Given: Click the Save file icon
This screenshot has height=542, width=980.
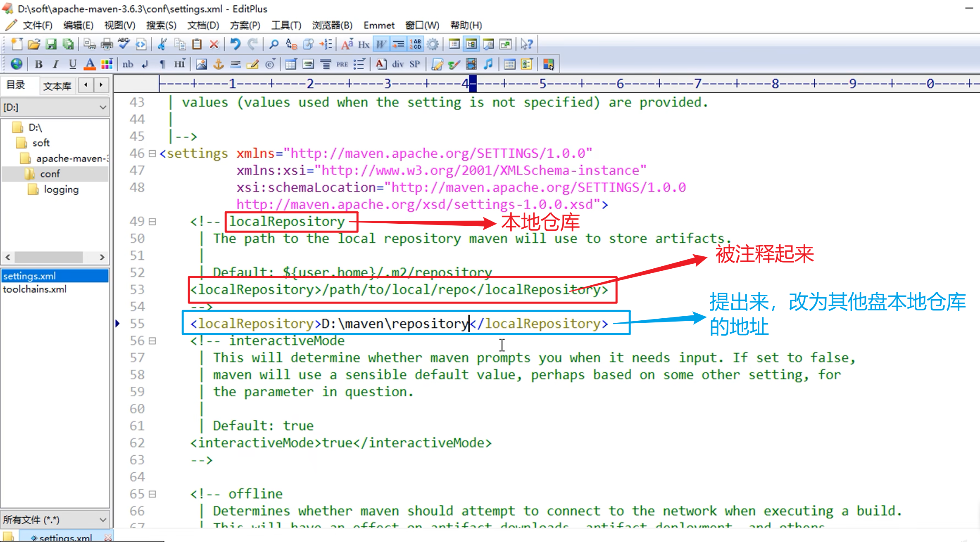Looking at the screenshot, I should pyautogui.click(x=51, y=44).
